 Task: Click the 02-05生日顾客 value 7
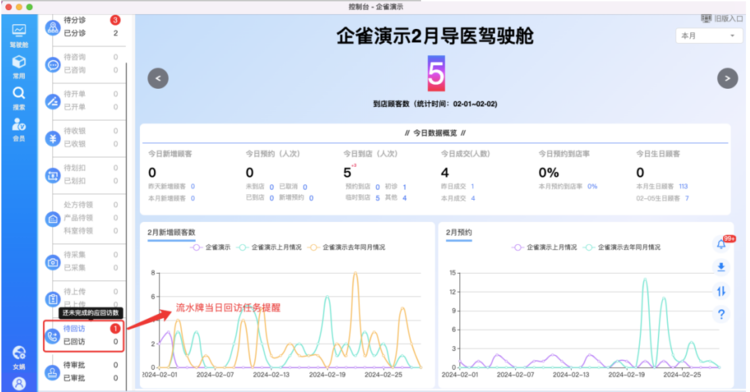[x=687, y=198]
